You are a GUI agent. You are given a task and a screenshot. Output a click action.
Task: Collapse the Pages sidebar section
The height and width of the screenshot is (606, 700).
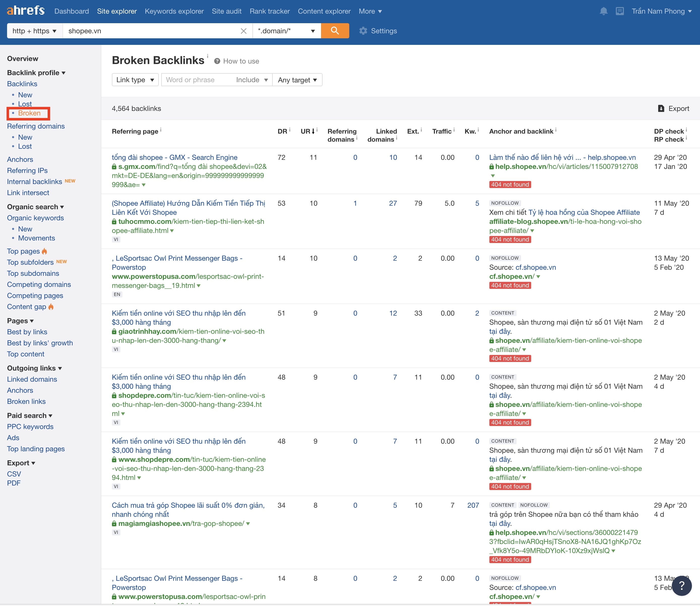20,321
